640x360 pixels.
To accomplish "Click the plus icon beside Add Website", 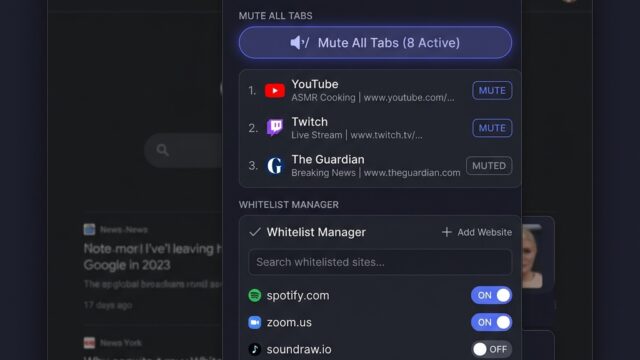I will (447, 232).
